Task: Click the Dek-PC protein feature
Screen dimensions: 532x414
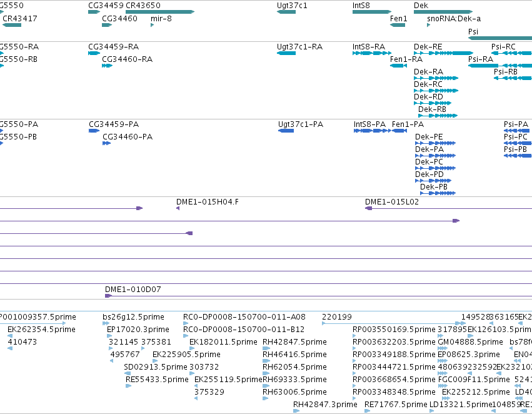Action: tap(435, 168)
